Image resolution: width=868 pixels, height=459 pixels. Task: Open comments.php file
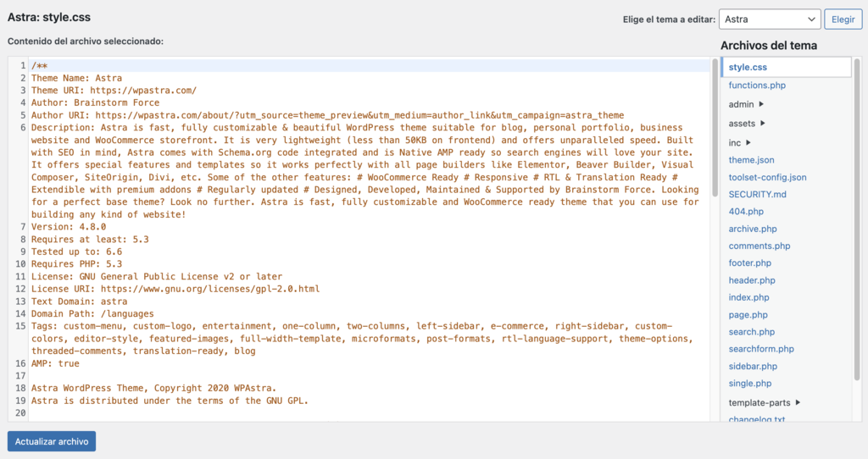[x=759, y=246]
